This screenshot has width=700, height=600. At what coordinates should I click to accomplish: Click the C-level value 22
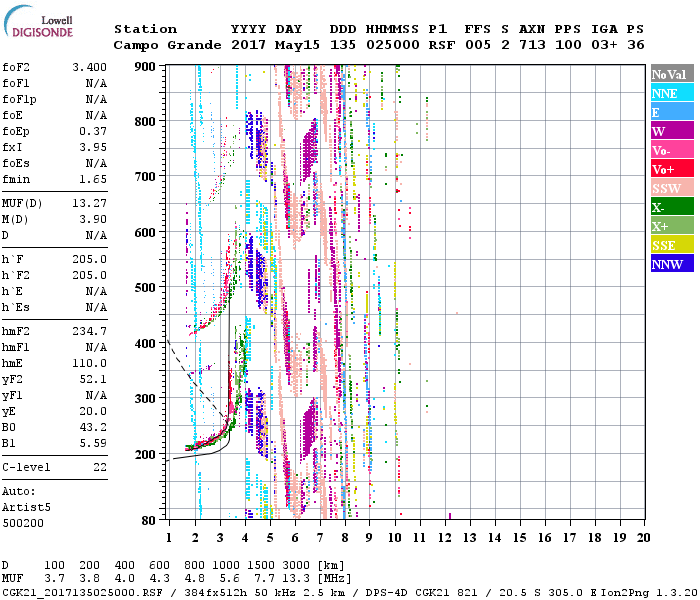(99, 467)
